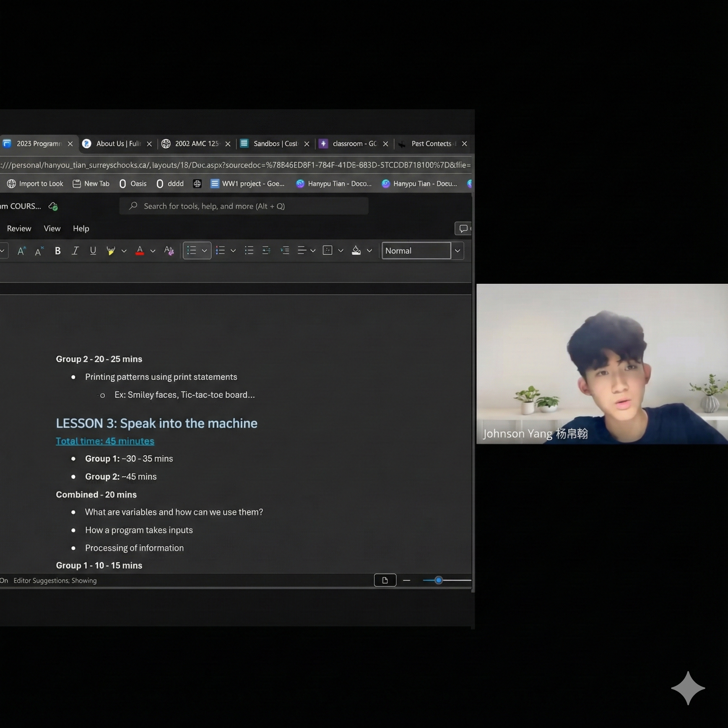Viewport: 728px width, 728px height.
Task: Click the decrease indent icon
Action: 266,251
